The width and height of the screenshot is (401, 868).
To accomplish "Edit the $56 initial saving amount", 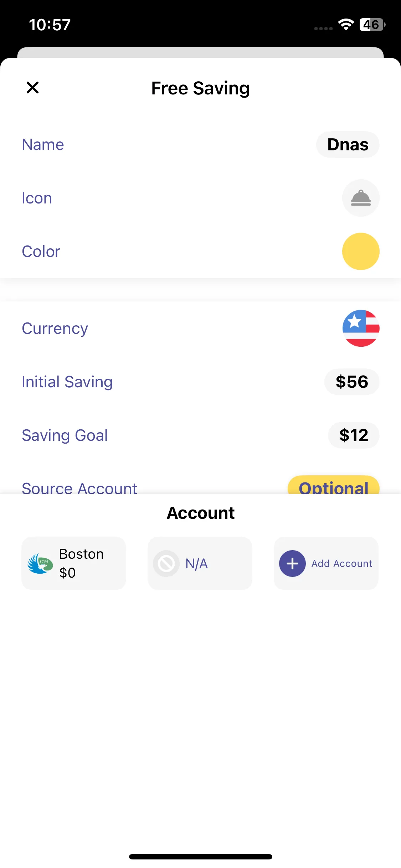I will pos(351,382).
